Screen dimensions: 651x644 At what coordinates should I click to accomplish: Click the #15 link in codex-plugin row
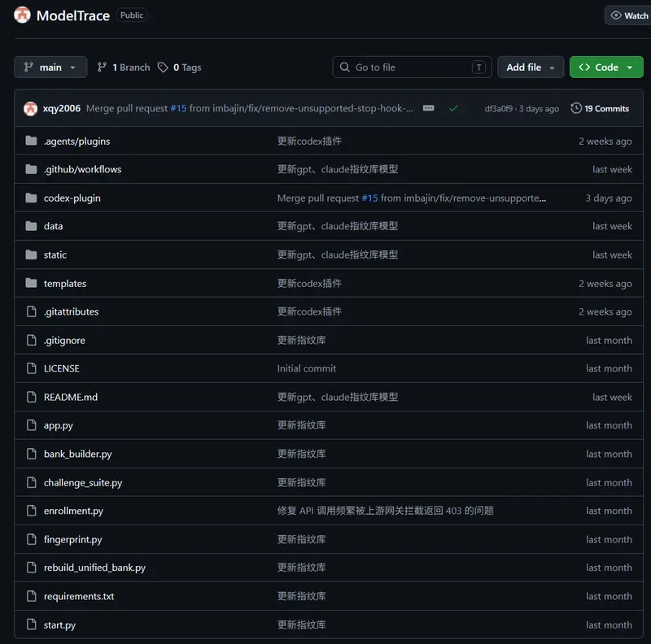(369, 198)
